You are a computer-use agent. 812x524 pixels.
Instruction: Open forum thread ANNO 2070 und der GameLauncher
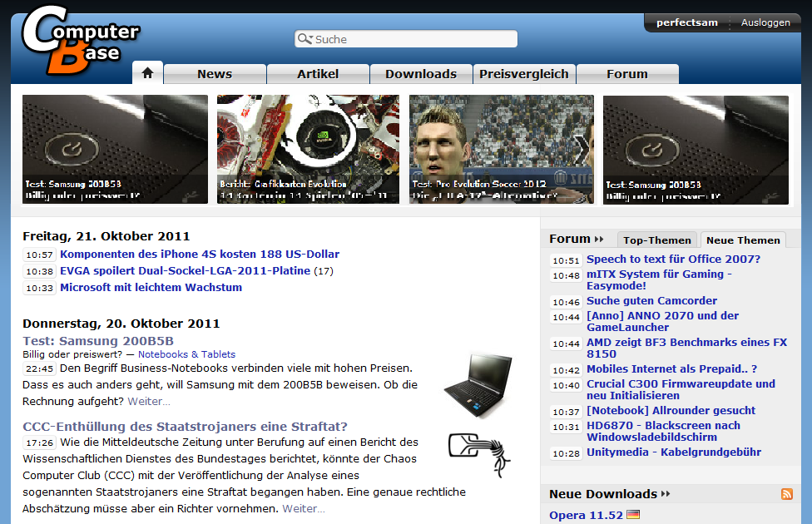click(x=662, y=322)
